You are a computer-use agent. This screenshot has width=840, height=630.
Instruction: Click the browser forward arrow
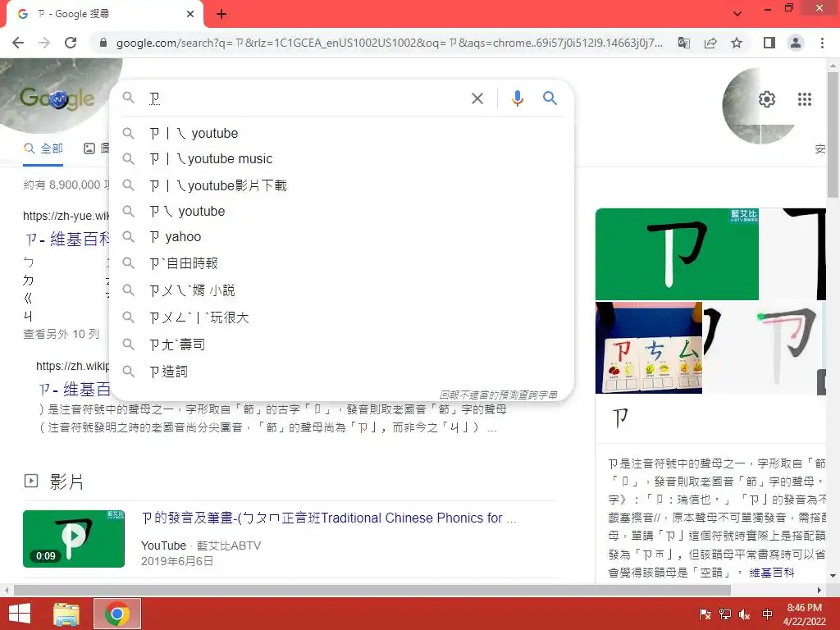pyautogui.click(x=44, y=43)
